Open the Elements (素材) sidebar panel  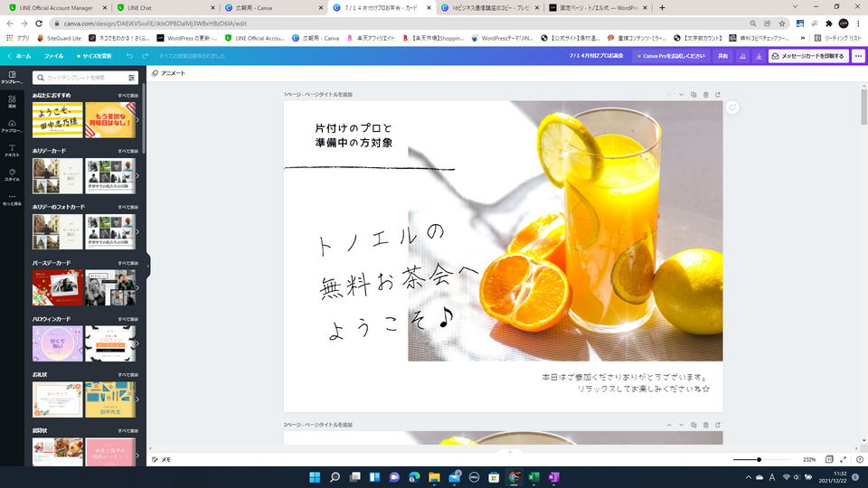[x=12, y=101]
